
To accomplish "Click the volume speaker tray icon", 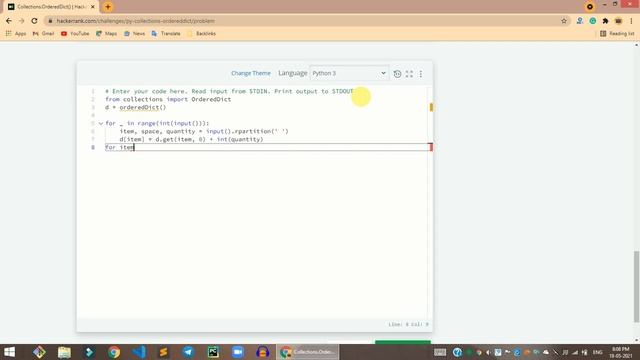I will (x=488, y=352).
